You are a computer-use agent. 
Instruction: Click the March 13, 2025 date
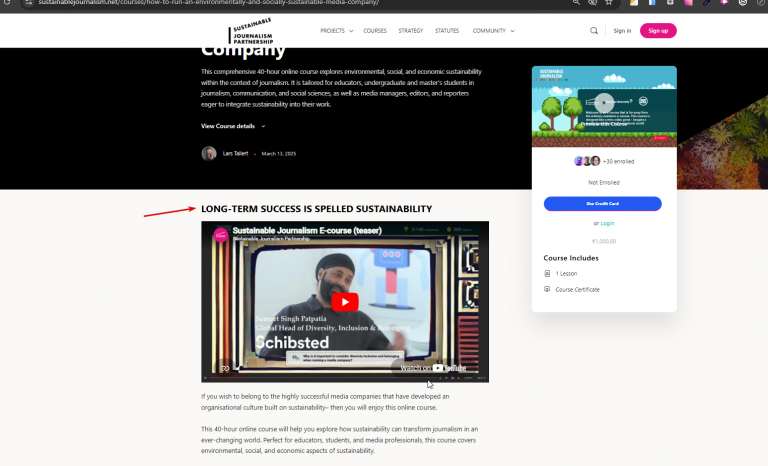(279, 153)
